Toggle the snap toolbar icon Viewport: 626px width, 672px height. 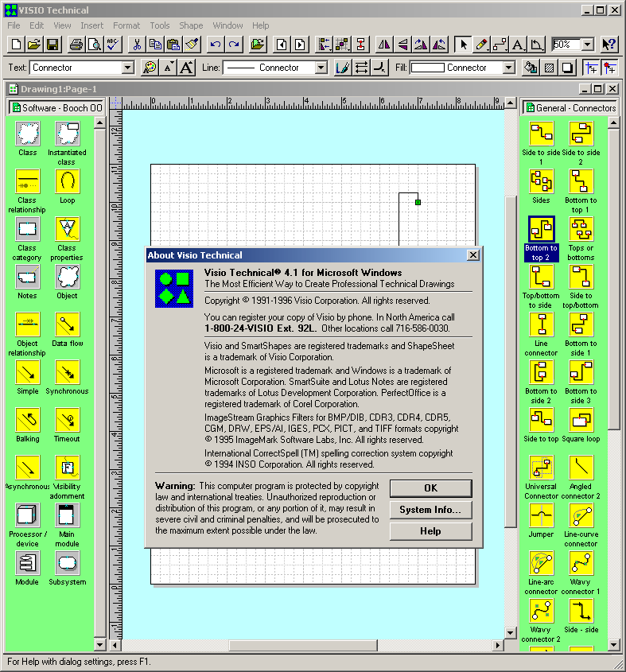click(591, 68)
